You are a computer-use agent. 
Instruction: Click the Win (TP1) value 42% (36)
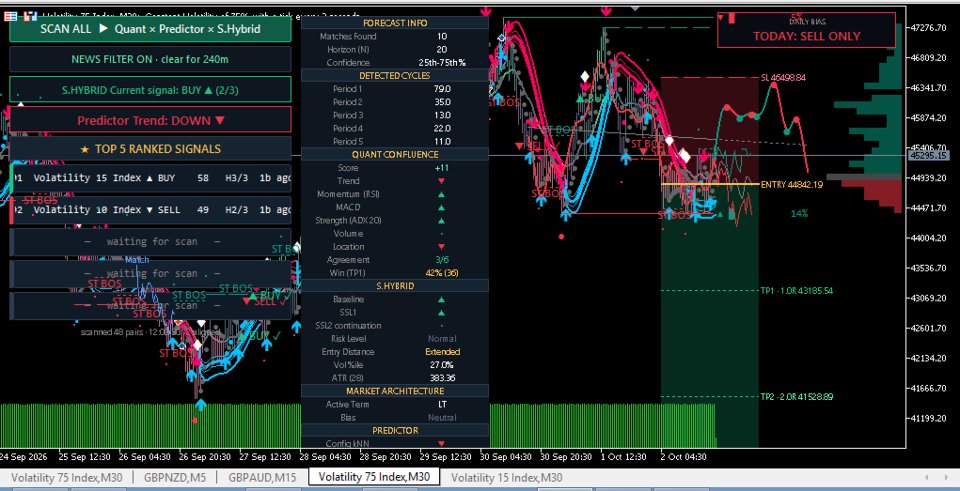pyautogui.click(x=441, y=273)
